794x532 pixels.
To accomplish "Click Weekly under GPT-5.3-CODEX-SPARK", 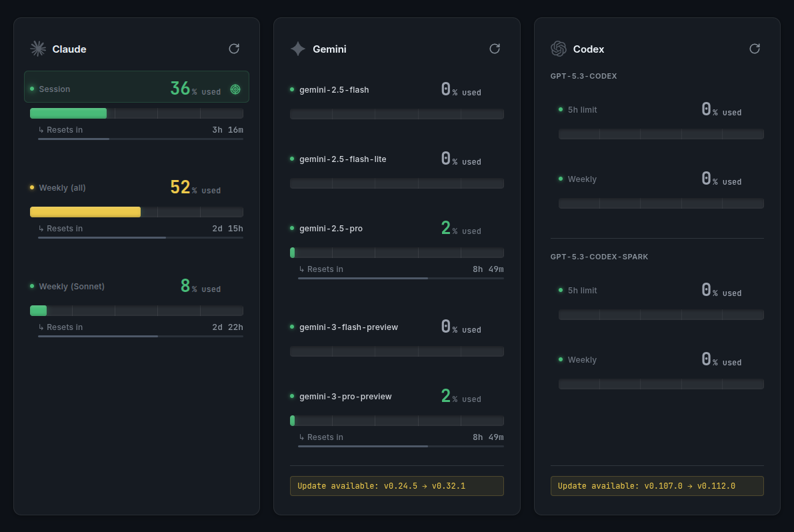I will click(583, 360).
